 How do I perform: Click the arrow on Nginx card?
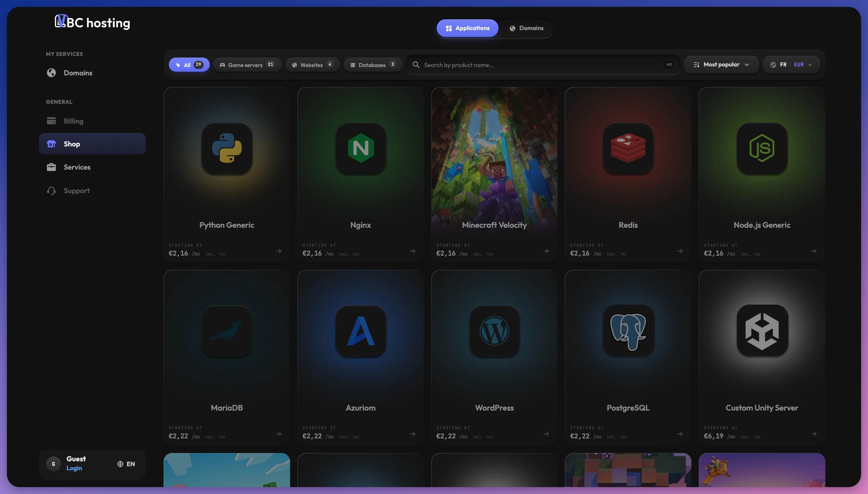[x=412, y=251]
